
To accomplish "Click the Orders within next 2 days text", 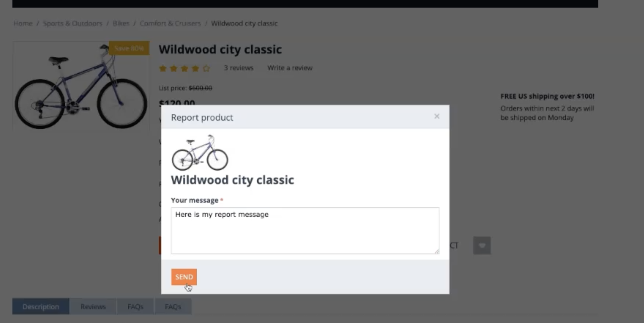I will click(547, 113).
